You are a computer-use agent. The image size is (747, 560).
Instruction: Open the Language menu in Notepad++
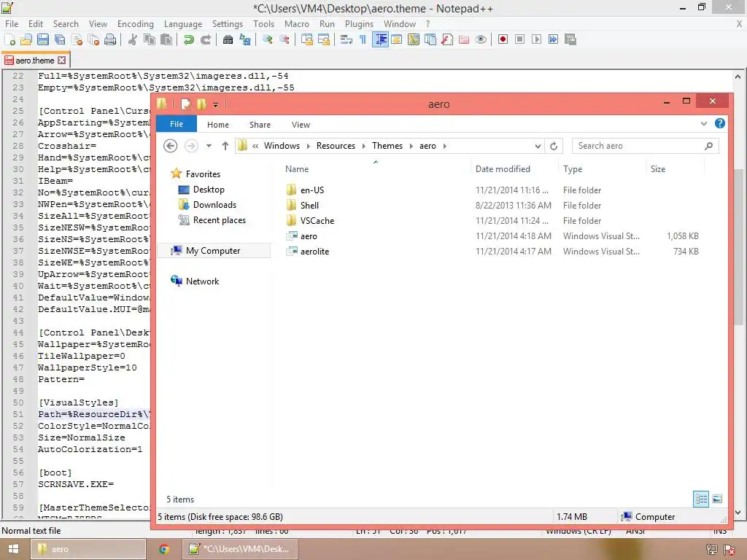click(183, 24)
